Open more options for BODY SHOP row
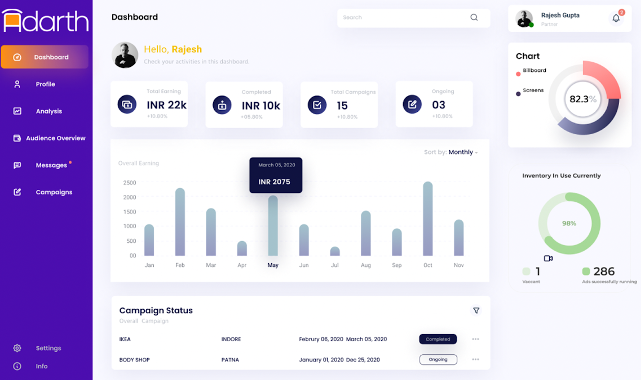Screen dimensions: 642x380 coord(475,360)
